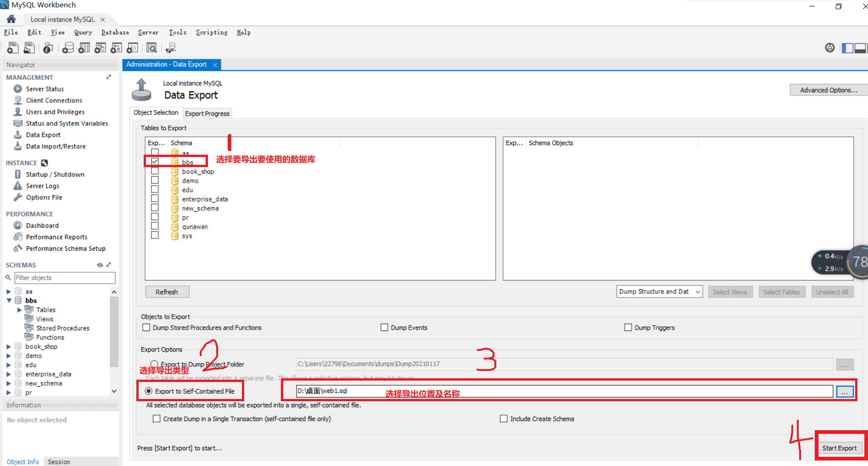
Task: Switch to Session tab
Action: click(59, 462)
